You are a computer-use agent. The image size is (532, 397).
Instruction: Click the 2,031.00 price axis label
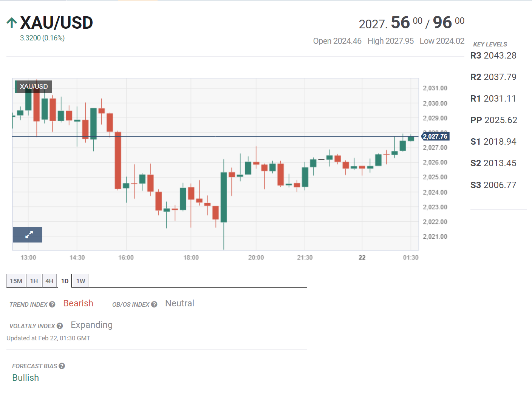pyautogui.click(x=435, y=88)
